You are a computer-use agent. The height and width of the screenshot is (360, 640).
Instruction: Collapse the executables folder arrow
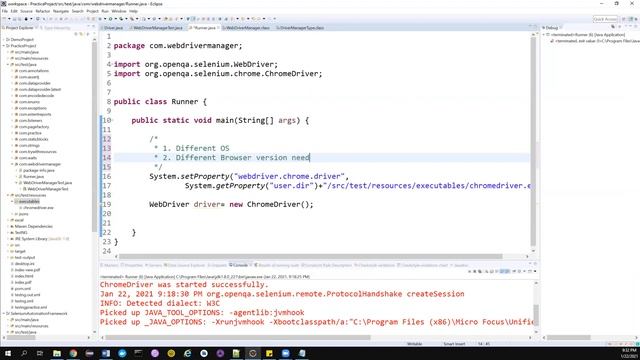tap(12, 201)
